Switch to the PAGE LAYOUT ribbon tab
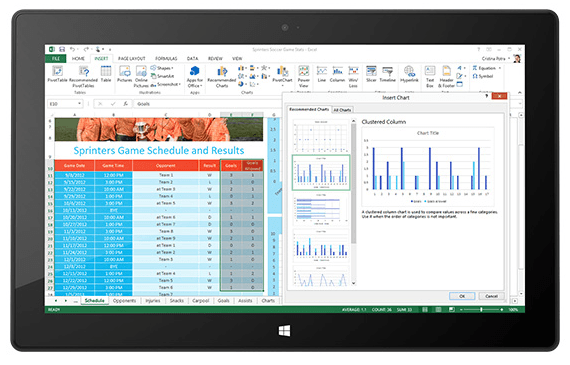 tap(132, 58)
